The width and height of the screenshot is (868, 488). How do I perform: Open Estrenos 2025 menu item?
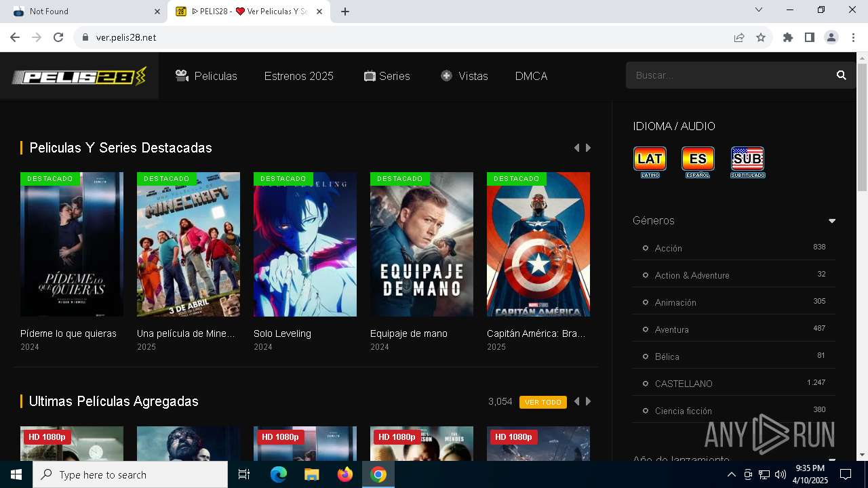[x=299, y=76]
